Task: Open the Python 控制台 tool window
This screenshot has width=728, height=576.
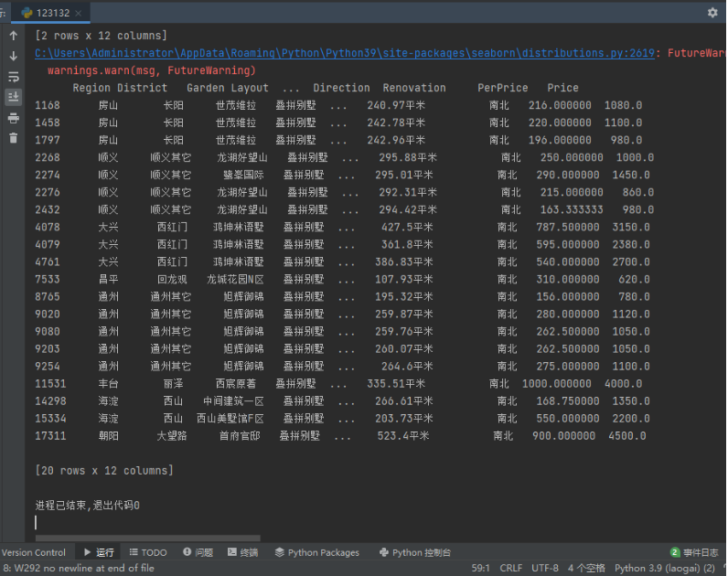Action: tap(415, 552)
